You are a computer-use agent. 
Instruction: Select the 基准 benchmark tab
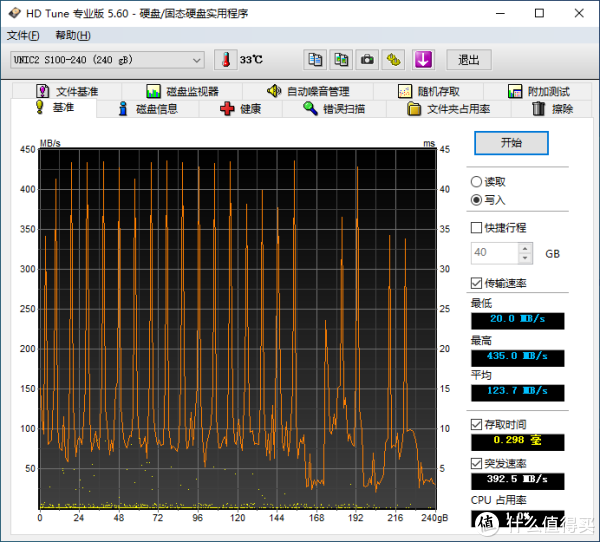pyautogui.click(x=54, y=108)
